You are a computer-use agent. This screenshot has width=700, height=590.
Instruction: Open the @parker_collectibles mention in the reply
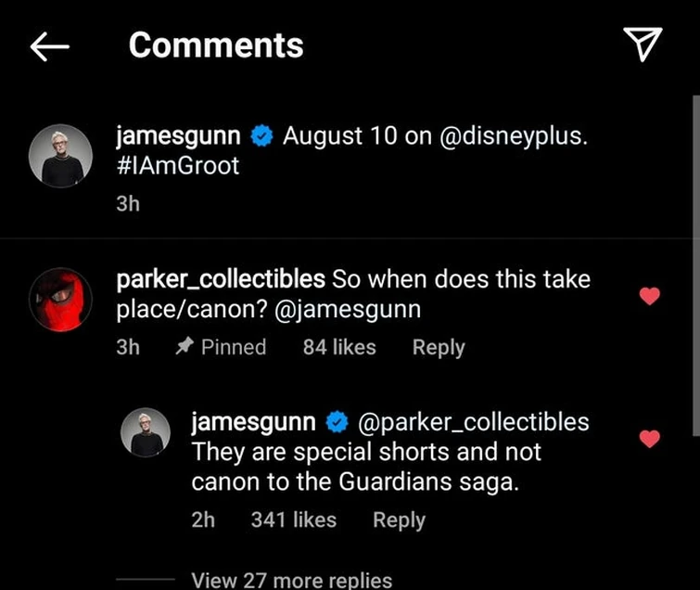pos(473,422)
